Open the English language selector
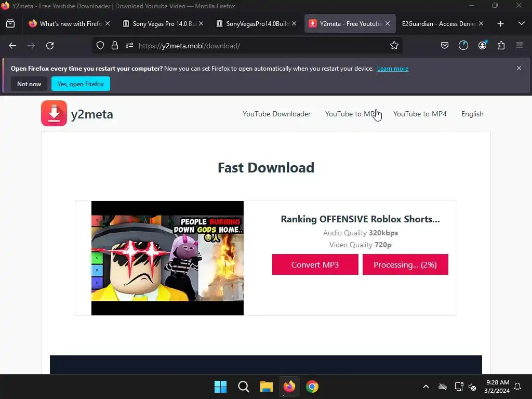The height and width of the screenshot is (399, 532). 472,114
